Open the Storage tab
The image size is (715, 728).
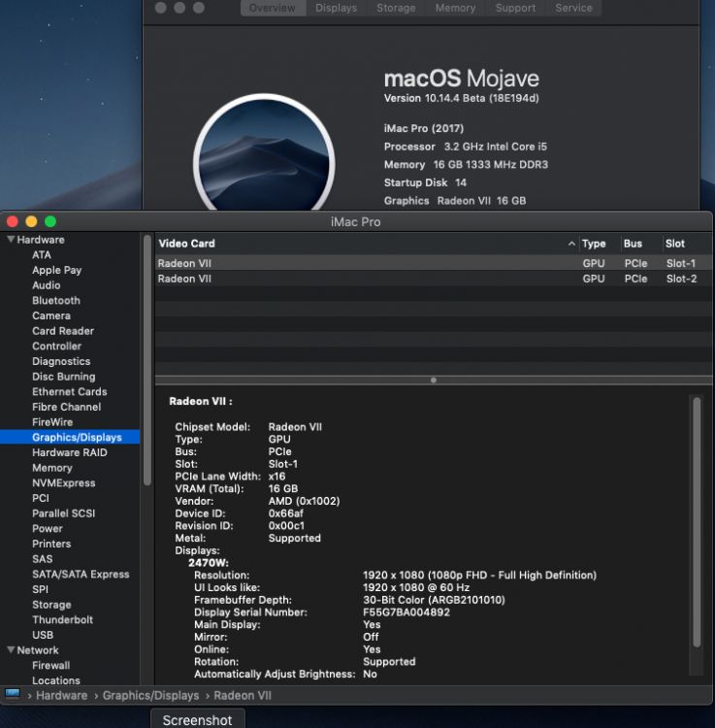tap(396, 8)
